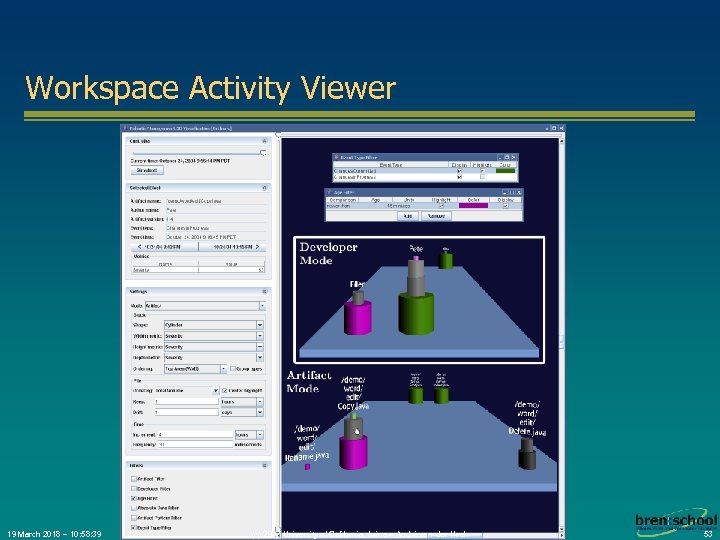Select the Copy.java magenta cylinder stack
The height and width of the screenshot is (540, 720).
[x=353, y=452]
